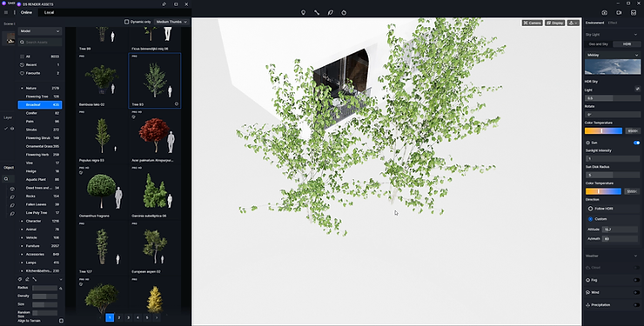Click the Search Assets input field
This screenshot has height=326, width=644.
(x=40, y=43)
